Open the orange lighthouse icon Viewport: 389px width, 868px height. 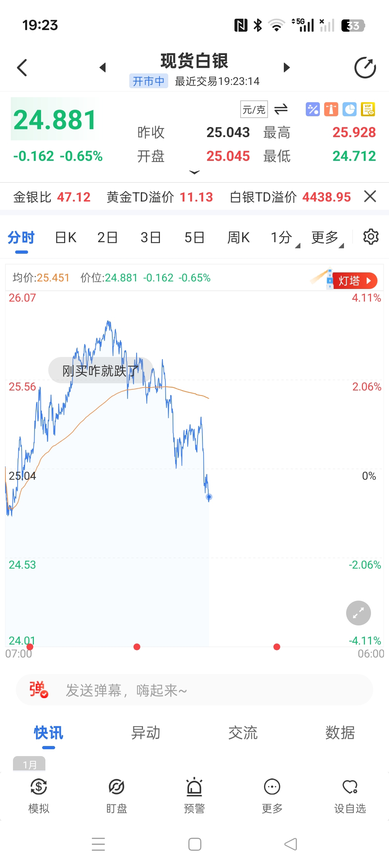[x=331, y=109]
